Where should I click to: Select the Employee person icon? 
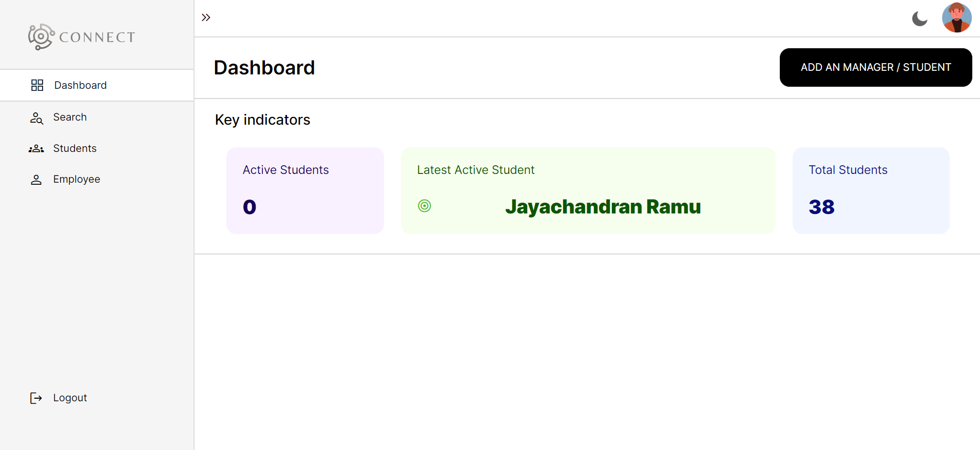[x=36, y=179]
